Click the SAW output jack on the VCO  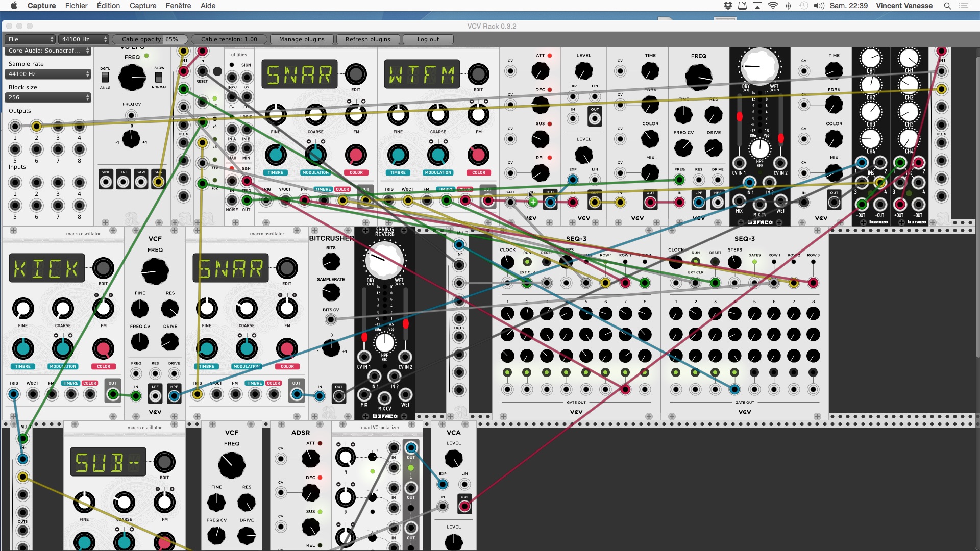141,182
